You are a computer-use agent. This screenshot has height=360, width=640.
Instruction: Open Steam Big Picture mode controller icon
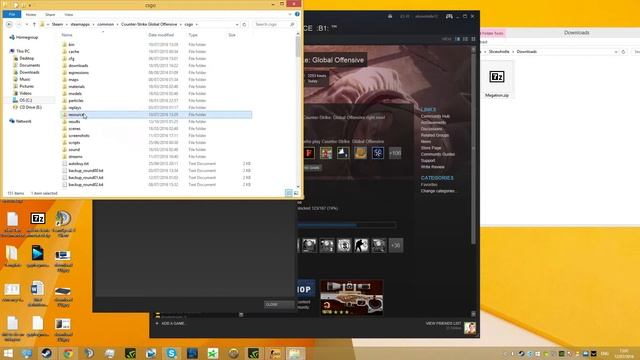[449, 16]
